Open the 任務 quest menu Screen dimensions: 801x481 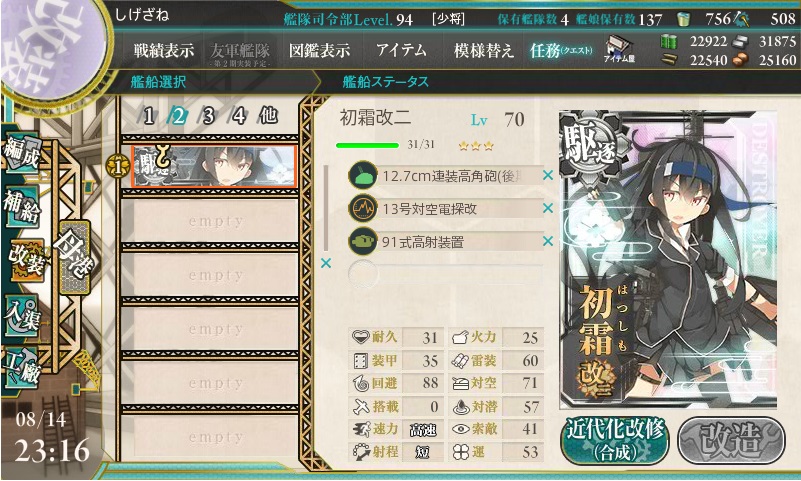point(561,51)
